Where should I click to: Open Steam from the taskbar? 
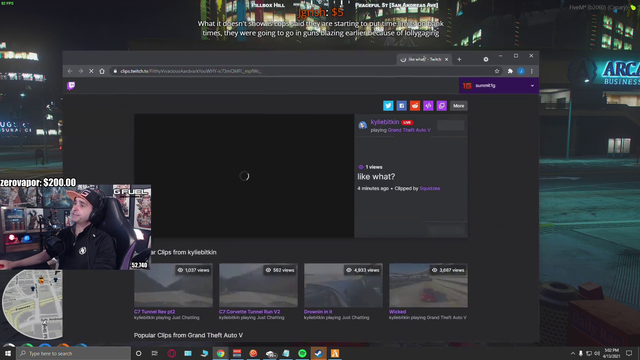coord(318,353)
